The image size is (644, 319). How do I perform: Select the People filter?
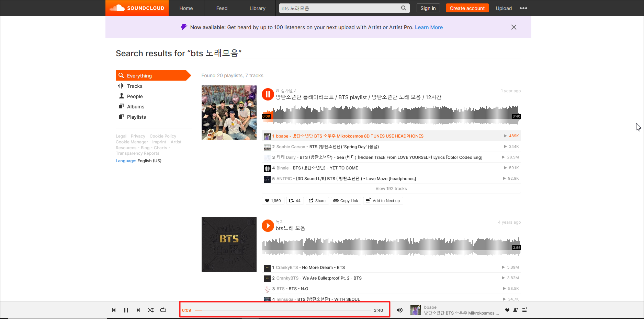pyautogui.click(x=135, y=96)
